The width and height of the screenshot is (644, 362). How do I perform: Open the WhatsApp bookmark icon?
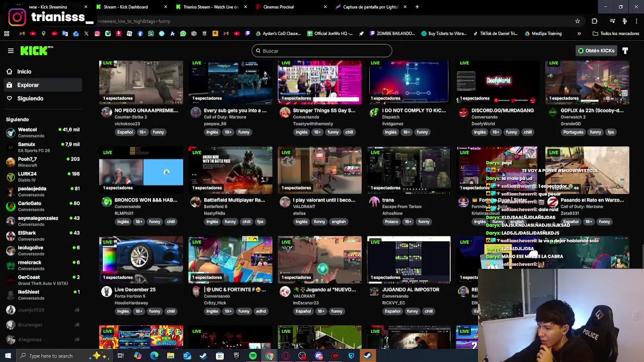click(183, 34)
